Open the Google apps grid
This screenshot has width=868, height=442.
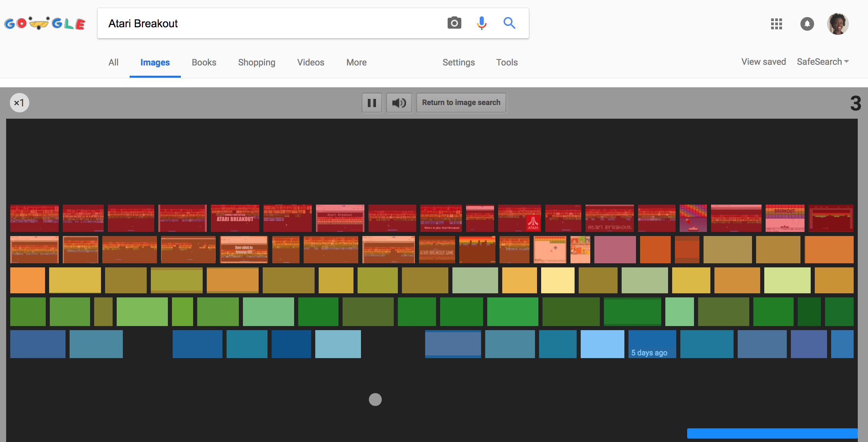(776, 24)
